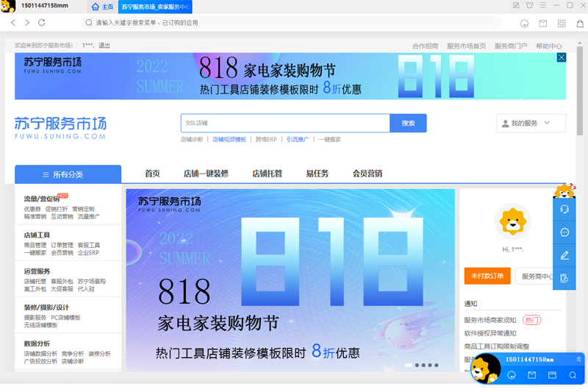Viewport: 588px width, 392px height.
Task: Open the 服务市场商家须知 notice
Action: pos(490,320)
